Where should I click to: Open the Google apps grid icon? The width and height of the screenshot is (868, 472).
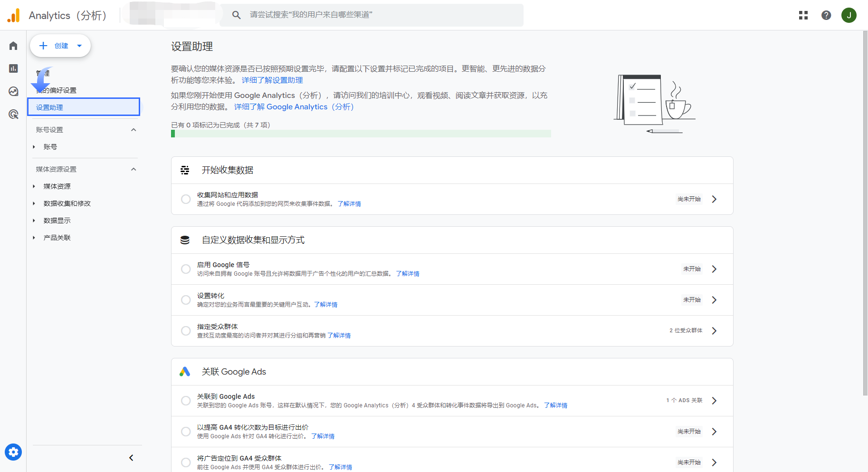click(x=803, y=15)
